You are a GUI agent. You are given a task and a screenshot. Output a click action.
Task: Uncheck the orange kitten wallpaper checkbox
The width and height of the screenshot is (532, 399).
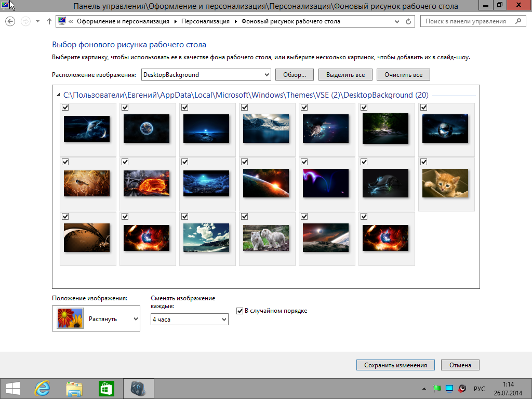(423, 162)
